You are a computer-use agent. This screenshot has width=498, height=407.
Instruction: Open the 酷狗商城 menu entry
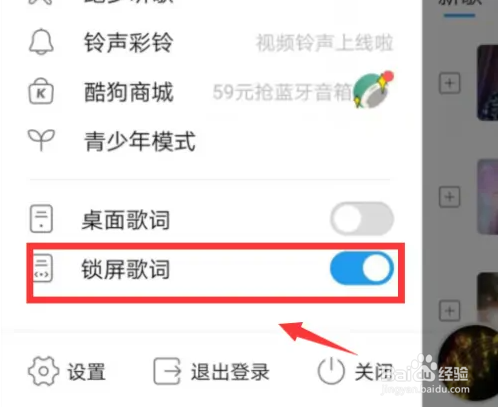coord(129,92)
